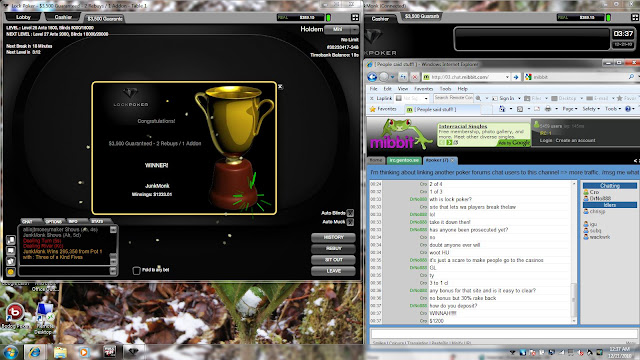Click the IE refresh icon
Screen dimensions: 640x360
pos(403,77)
